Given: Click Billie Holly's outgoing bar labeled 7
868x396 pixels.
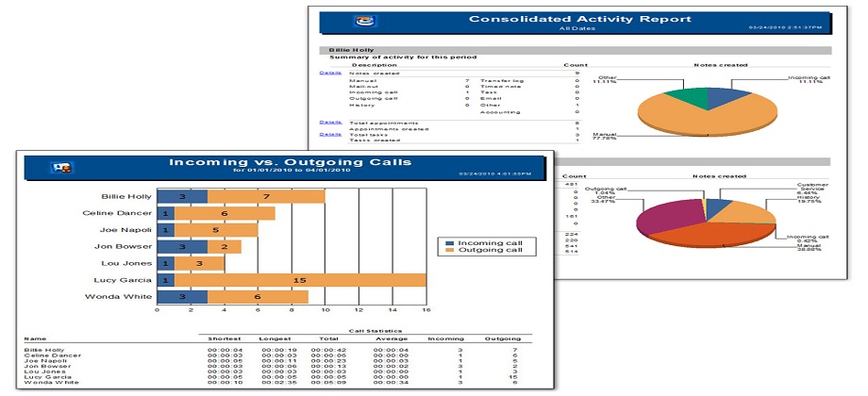Looking at the screenshot, I should [x=266, y=196].
